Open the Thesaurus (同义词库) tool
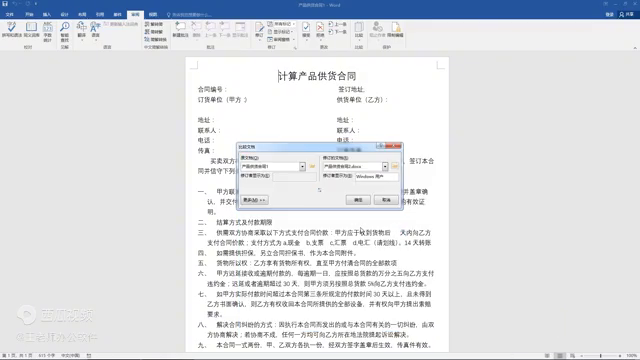This screenshot has height=360, width=640. [x=31, y=30]
